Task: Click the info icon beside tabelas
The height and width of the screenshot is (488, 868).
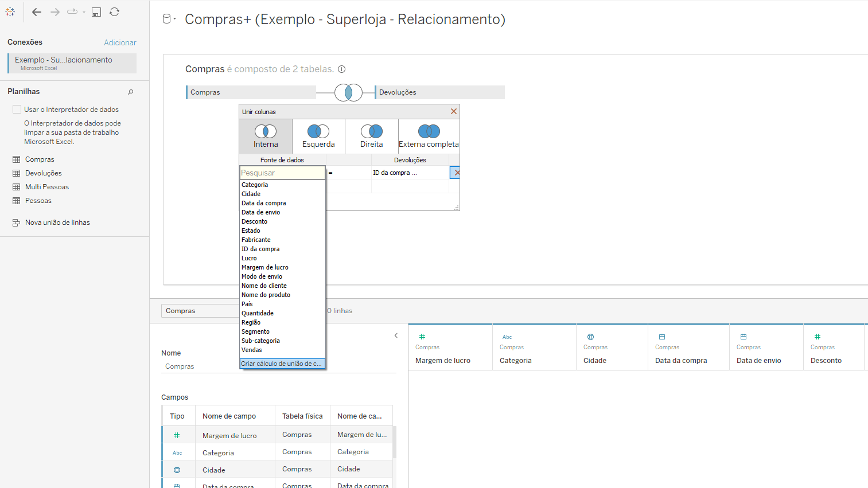Action: [341, 69]
